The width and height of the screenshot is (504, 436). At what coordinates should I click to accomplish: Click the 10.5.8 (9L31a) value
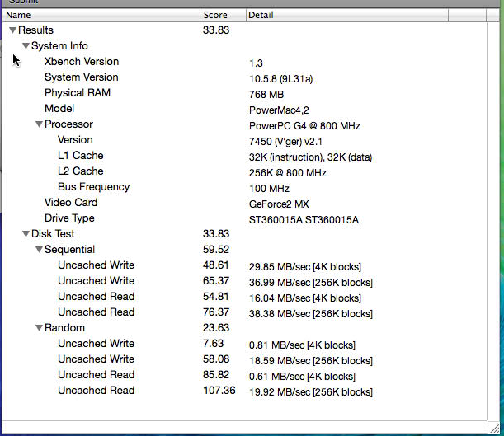coord(281,79)
